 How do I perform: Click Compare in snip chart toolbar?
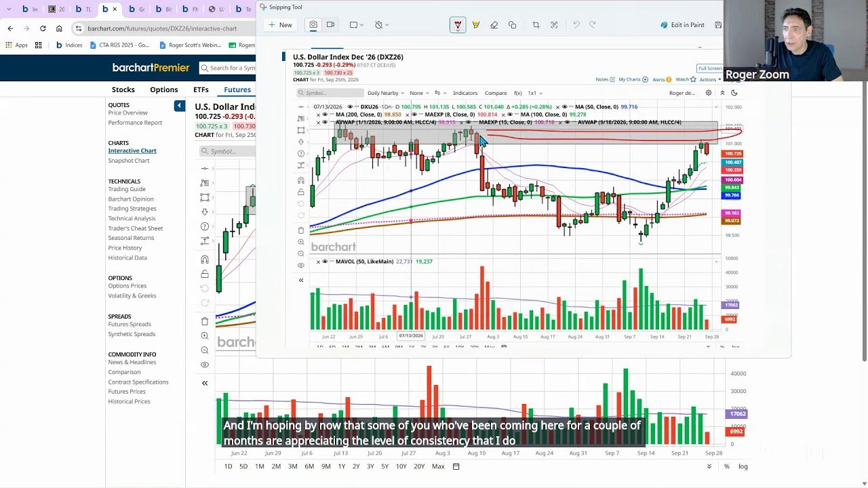[x=496, y=93]
